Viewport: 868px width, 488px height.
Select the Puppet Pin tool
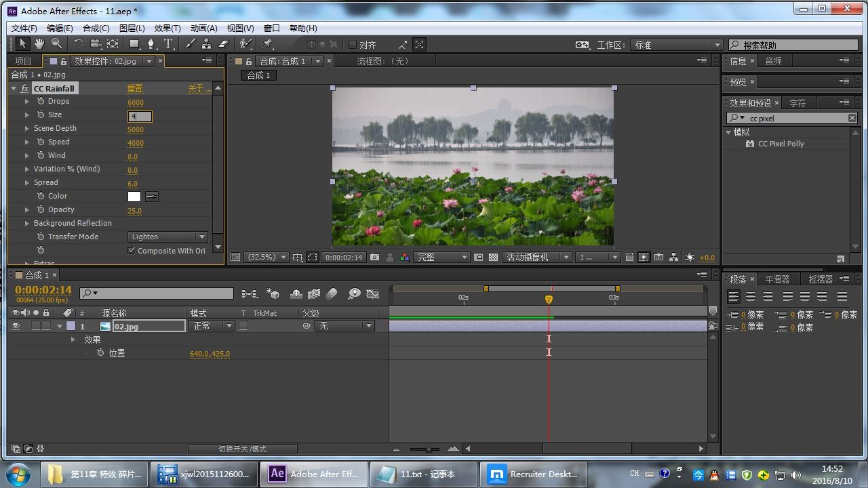point(268,44)
